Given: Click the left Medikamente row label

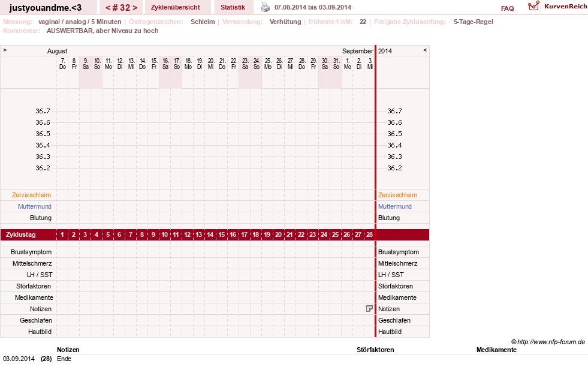Looking at the screenshot, I should [x=34, y=297].
